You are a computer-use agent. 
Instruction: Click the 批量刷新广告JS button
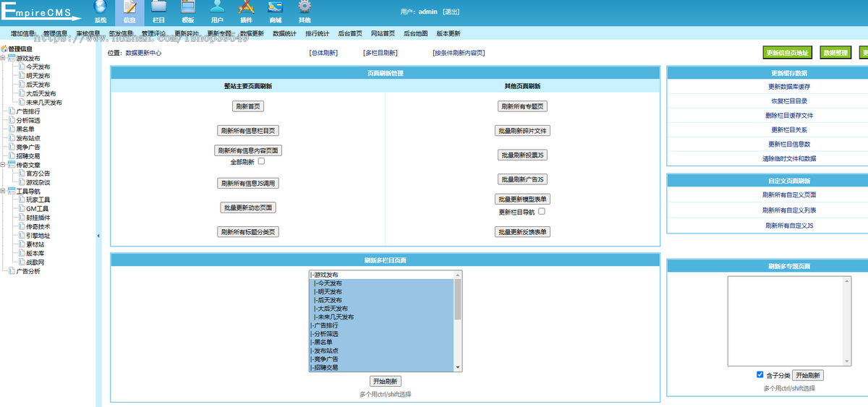pyautogui.click(x=523, y=179)
